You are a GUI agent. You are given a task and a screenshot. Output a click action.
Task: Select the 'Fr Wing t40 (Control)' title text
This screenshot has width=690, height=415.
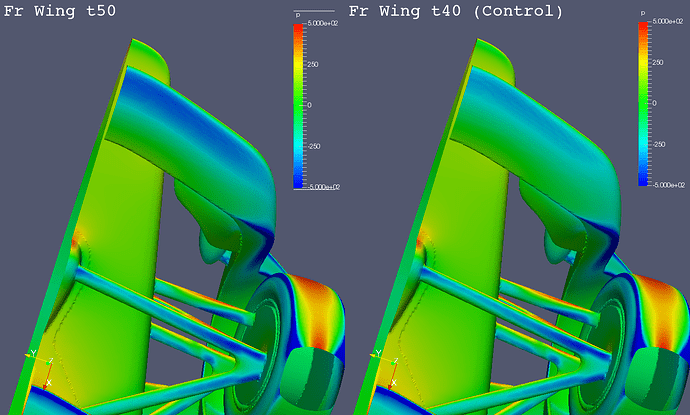point(456,11)
